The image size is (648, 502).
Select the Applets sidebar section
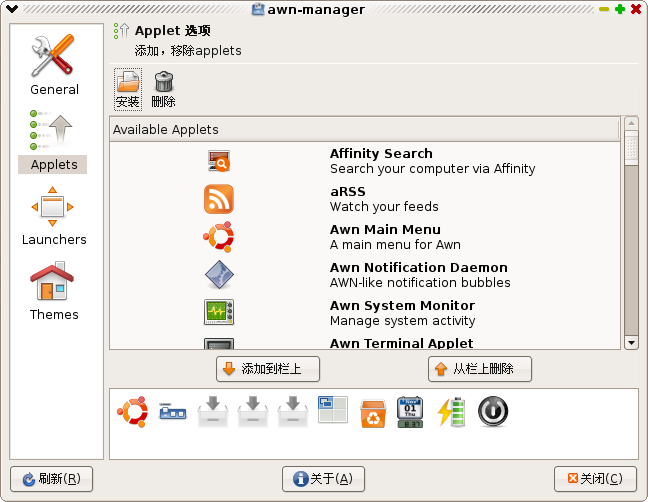pyautogui.click(x=53, y=141)
